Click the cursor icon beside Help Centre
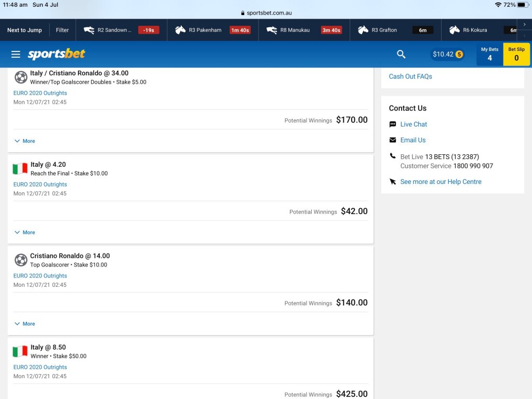 393,181
